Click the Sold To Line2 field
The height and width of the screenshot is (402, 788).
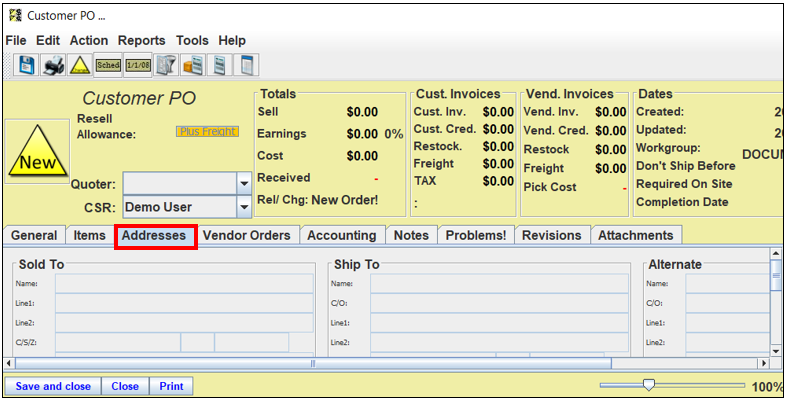[x=184, y=323]
